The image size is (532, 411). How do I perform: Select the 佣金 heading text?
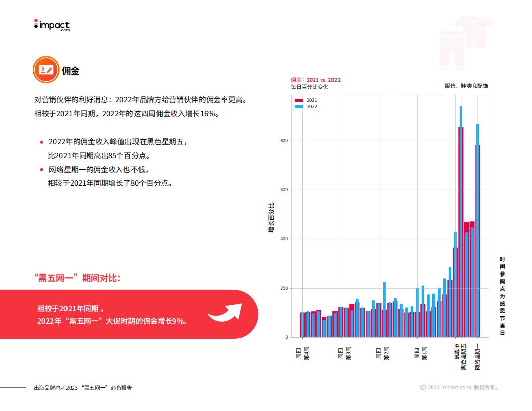pos(71,71)
